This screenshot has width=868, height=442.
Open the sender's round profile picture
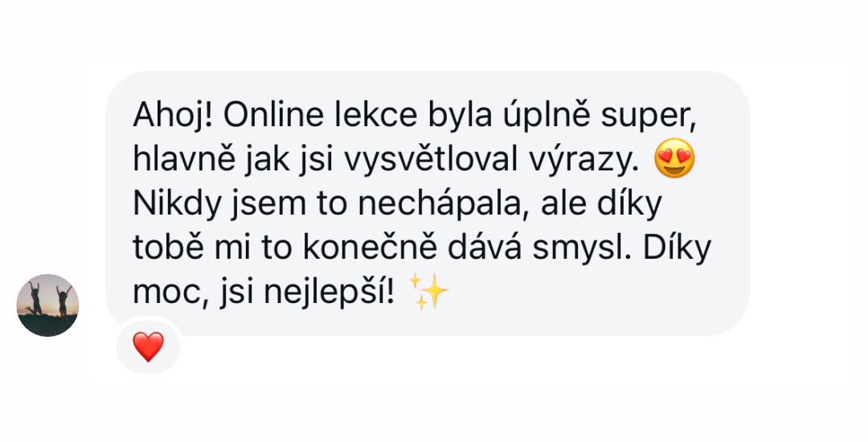point(47,305)
